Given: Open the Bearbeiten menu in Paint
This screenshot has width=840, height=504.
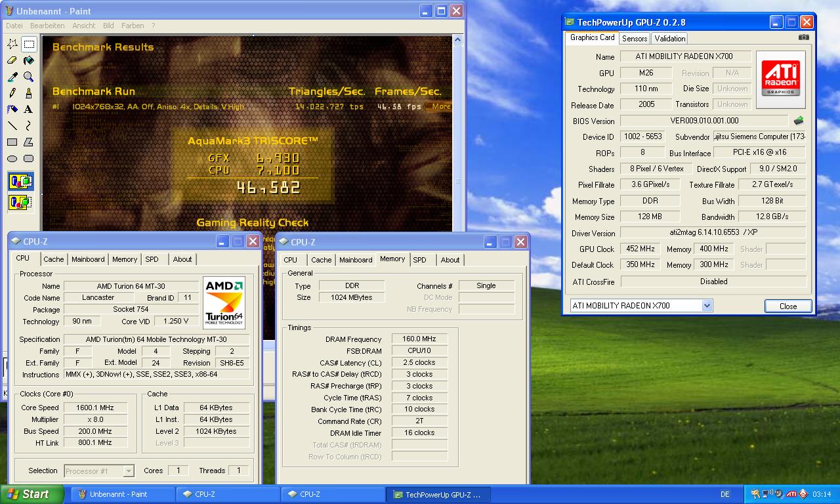Looking at the screenshot, I should click(x=47, y=26).
